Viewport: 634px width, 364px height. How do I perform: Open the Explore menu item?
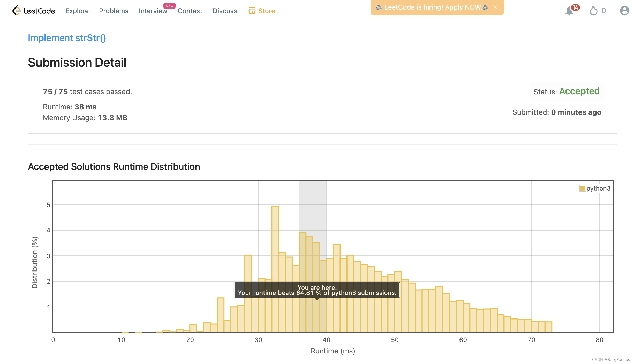(x=77, y=11)
